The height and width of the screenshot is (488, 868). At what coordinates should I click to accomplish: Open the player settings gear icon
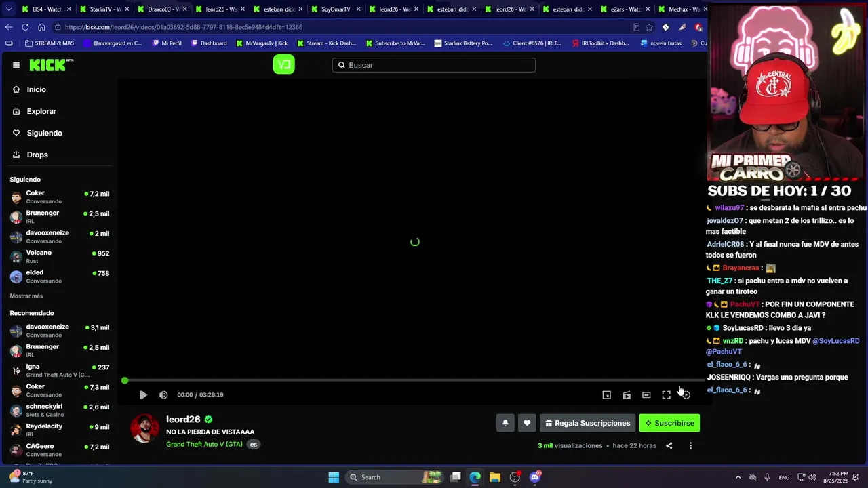(686, 394)
